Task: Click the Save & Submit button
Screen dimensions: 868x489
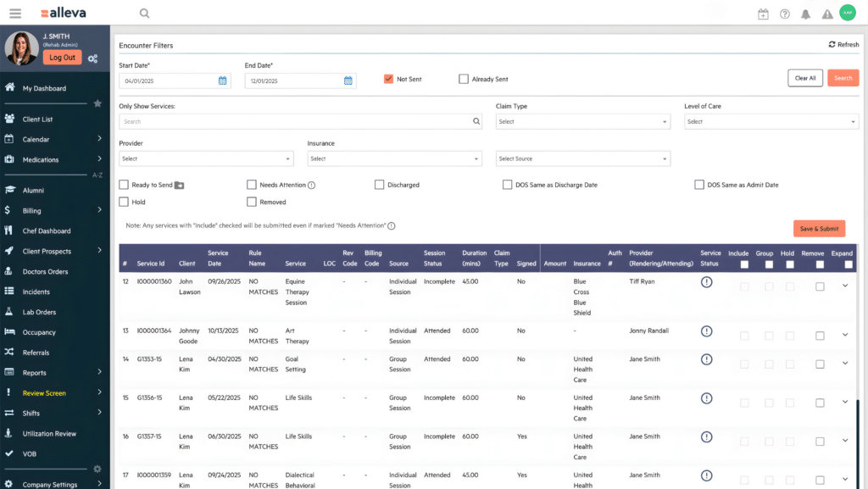Action: [x=818, y=228]
